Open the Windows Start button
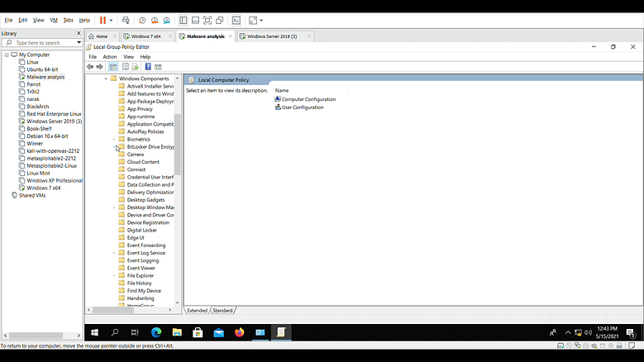The width and height of the screenshot is (644, 362). (x=94, y=332)
